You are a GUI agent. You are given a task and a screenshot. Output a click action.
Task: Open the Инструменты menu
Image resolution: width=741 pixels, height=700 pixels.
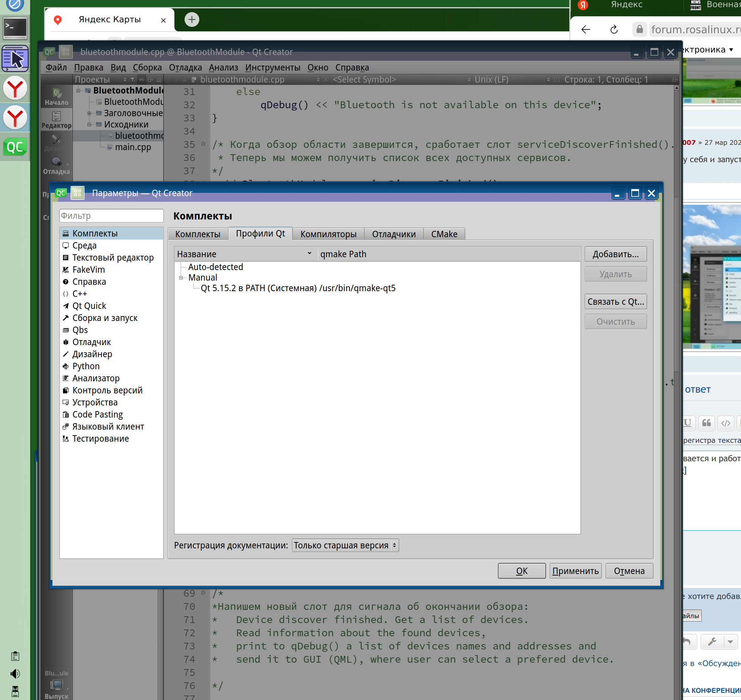coord(272,68)
